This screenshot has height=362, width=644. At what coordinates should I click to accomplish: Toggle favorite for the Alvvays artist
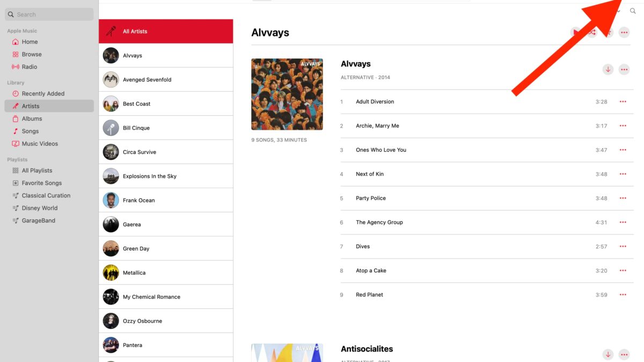pyautogui.click(x=609, y=32)
